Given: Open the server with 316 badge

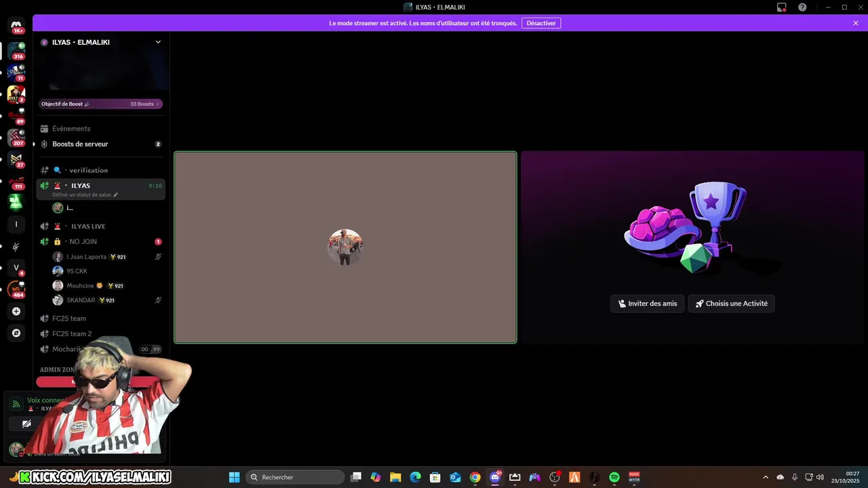Looking at the screenshot, I should [16, 51].
